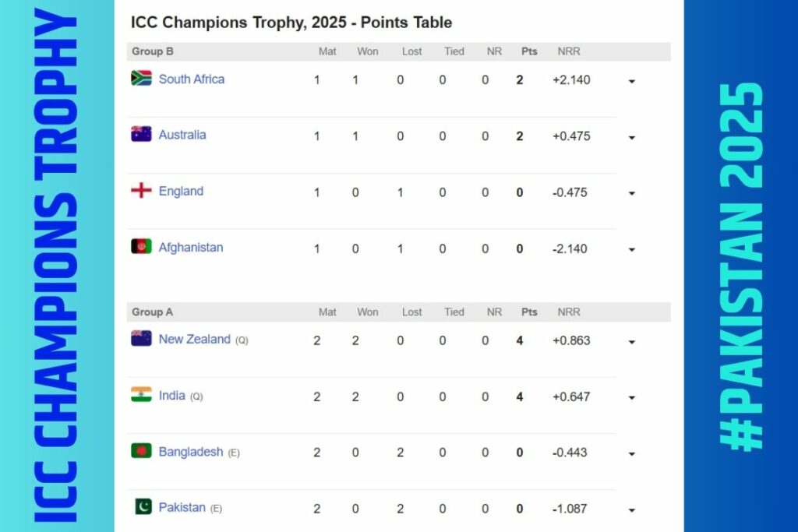
Task: Open the Afghanistan team link
Action: point(191,248)
